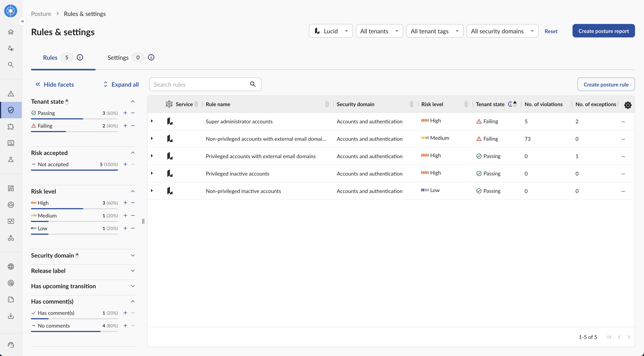Include the Failing tenant state facet
644x356 pixels.
click(125, 126)
